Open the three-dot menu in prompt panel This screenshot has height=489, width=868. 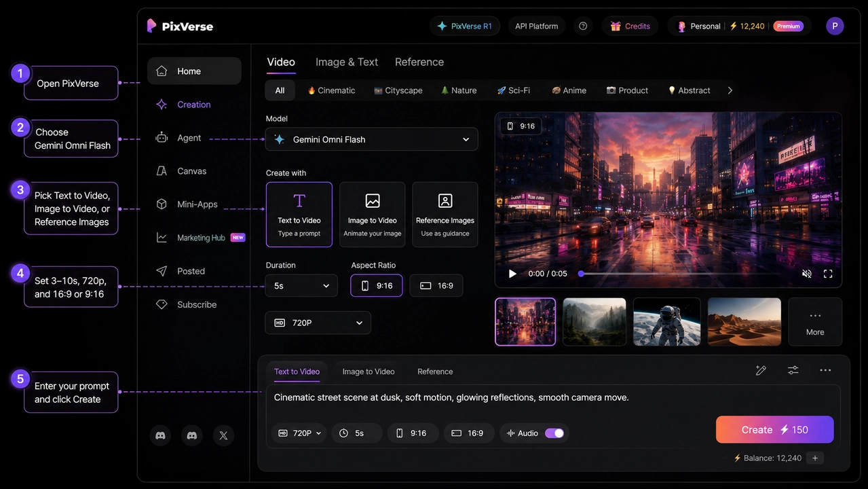(825, 370)
